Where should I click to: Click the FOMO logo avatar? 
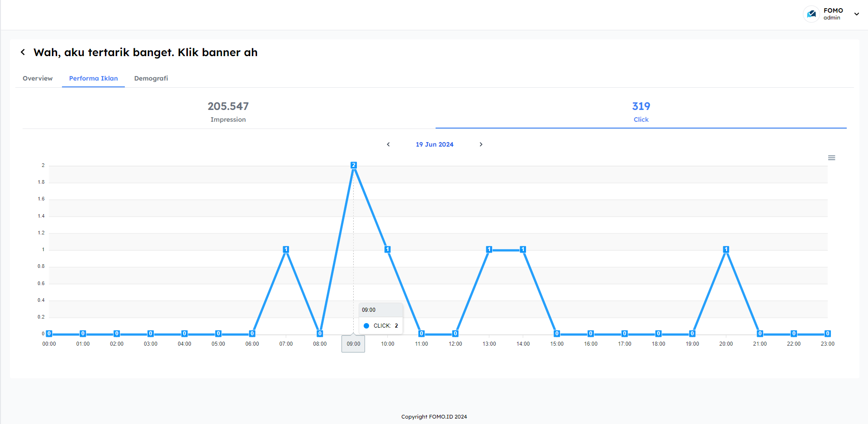tap(811, 14)
